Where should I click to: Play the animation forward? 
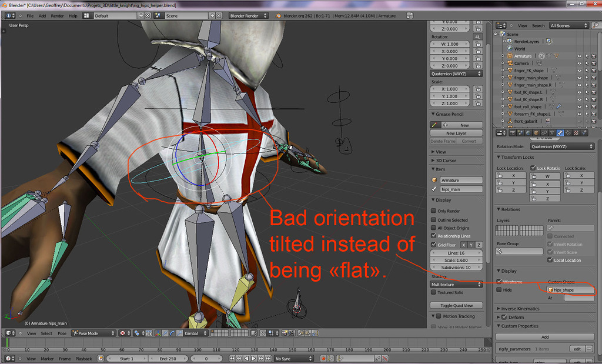pos(253,358)
